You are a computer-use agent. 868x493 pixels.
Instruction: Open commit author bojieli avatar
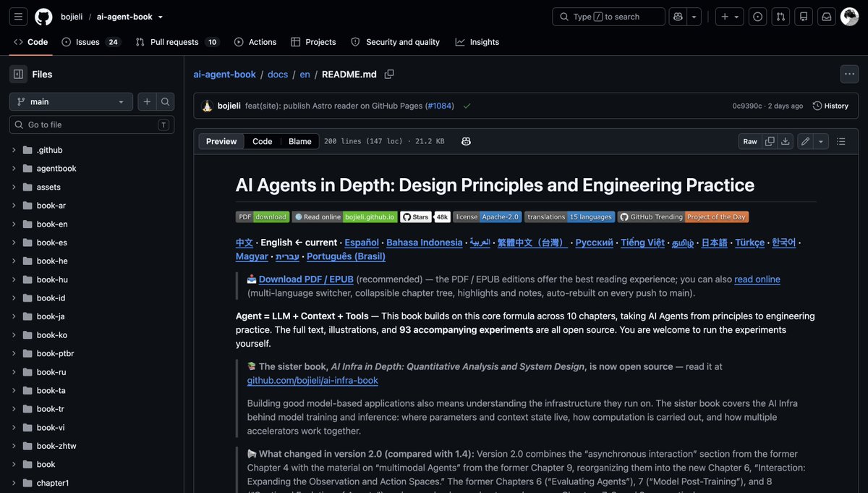click(x=207, y=106)
